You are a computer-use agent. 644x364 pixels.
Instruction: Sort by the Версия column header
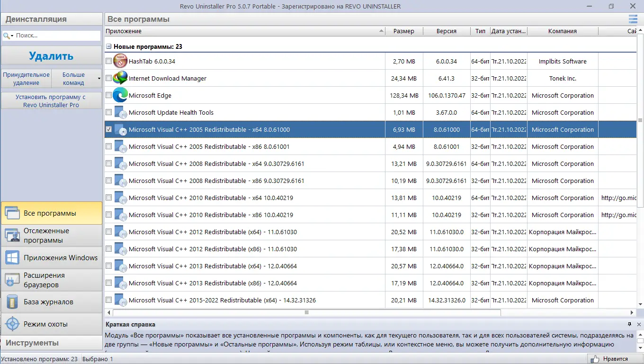point(447,31)
